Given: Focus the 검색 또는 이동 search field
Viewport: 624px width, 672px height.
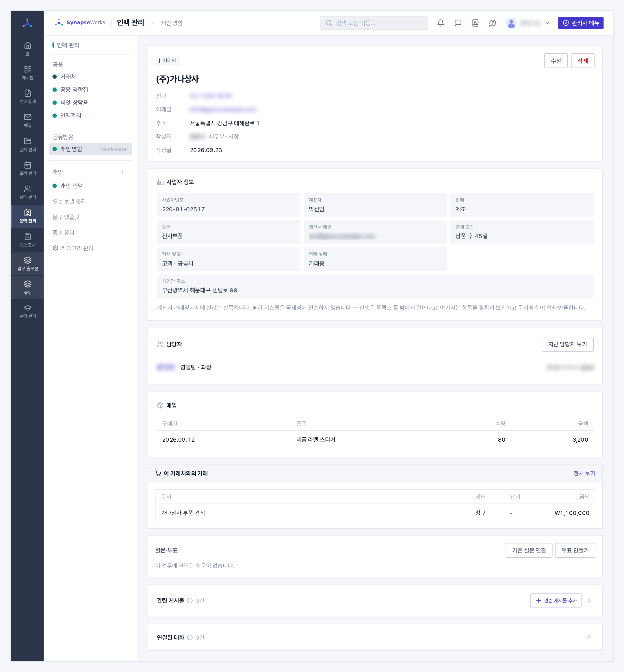Looking at the screenshot, I should pos(374,23).
